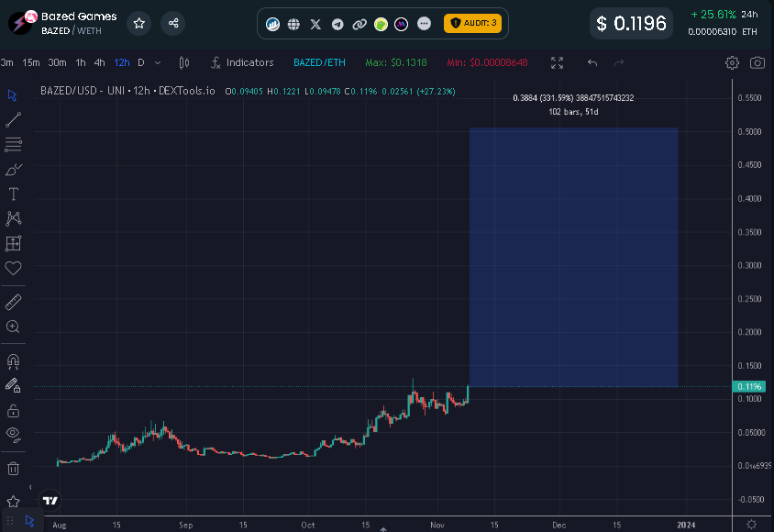Lock all drawings with padlock icon
Viewport: 774px width, 532px height.
12,410
